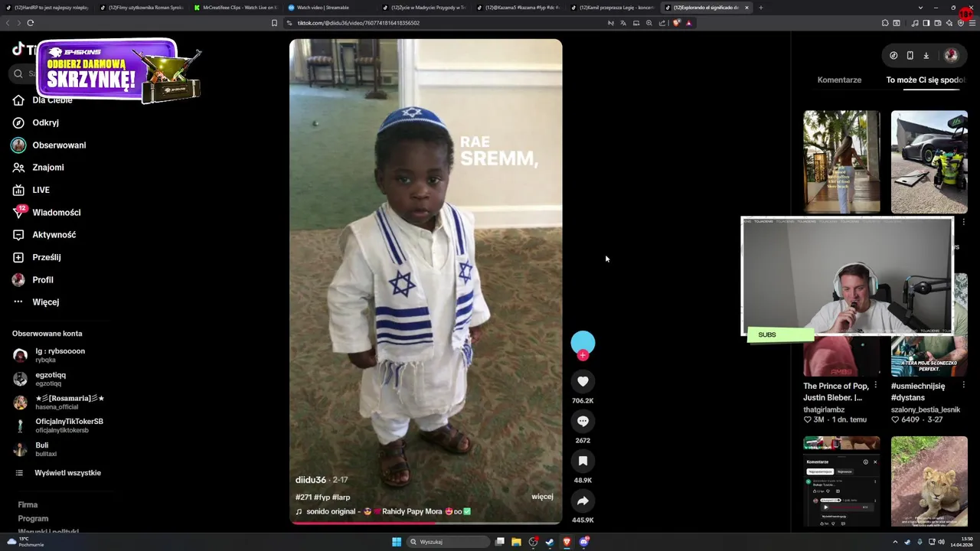
Task: Click the Brave Shields lion icon in address bar
Action: tap(676, 23)
